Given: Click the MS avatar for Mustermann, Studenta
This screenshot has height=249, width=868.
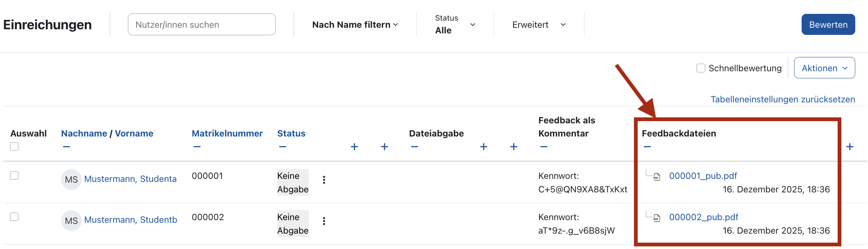Looking at the screenshot, I should pyautogui.click(x=71, y=179).
